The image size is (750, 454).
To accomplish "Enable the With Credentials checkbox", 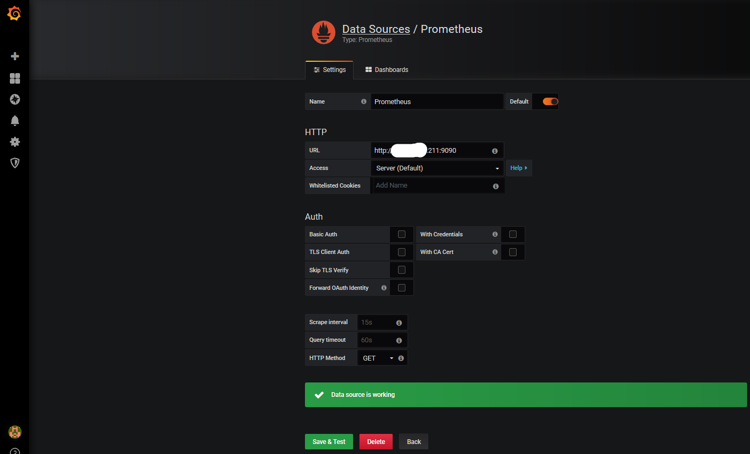I will pos(513,234).
